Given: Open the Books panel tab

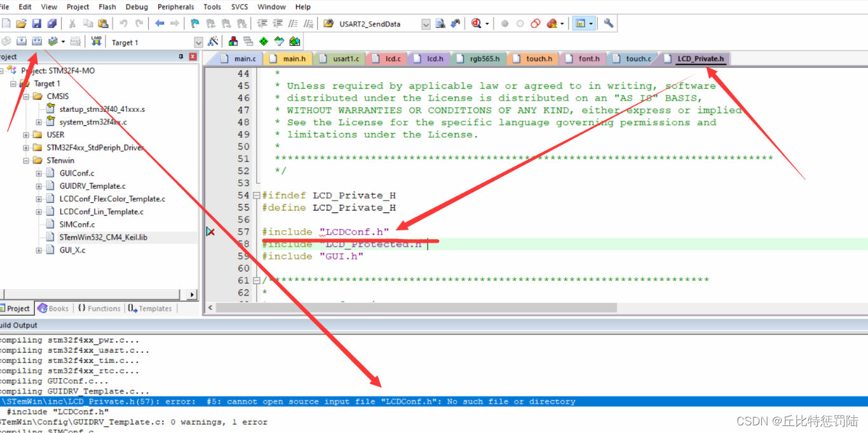Looking at the screenshot, I should [53, 308].
